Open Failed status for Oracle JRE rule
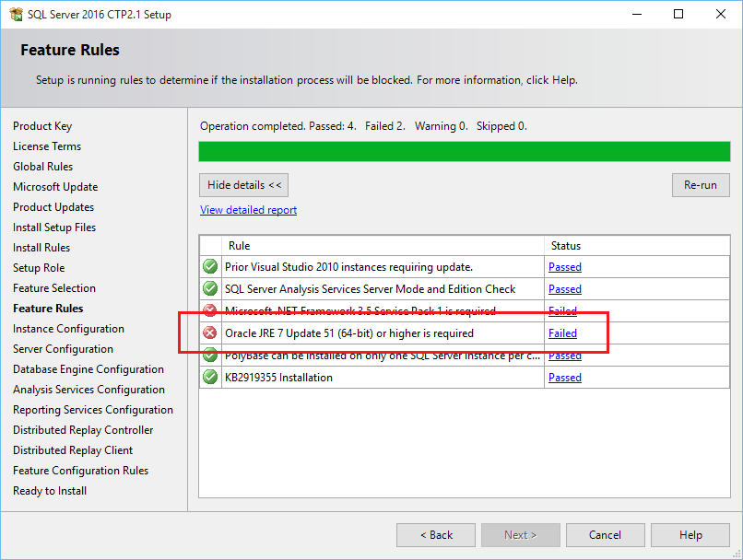 [562, 333]
